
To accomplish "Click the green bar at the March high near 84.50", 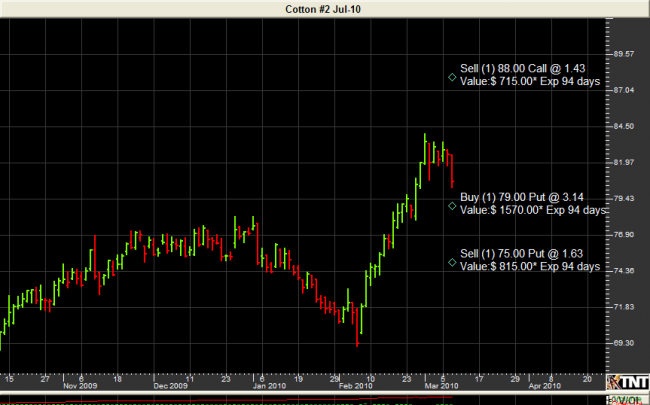I will pos(425,149).
